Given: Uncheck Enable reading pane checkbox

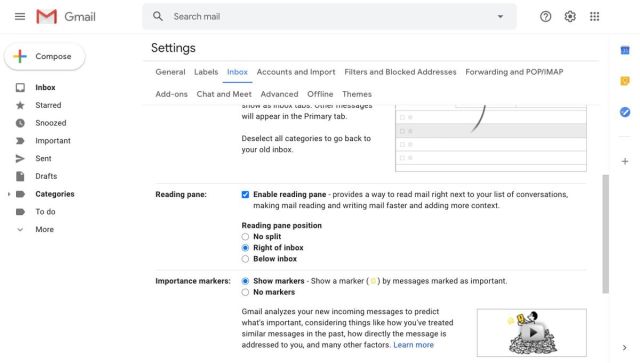Looking at the screenshot, I should pyautogui.click(x=245, y=194).
